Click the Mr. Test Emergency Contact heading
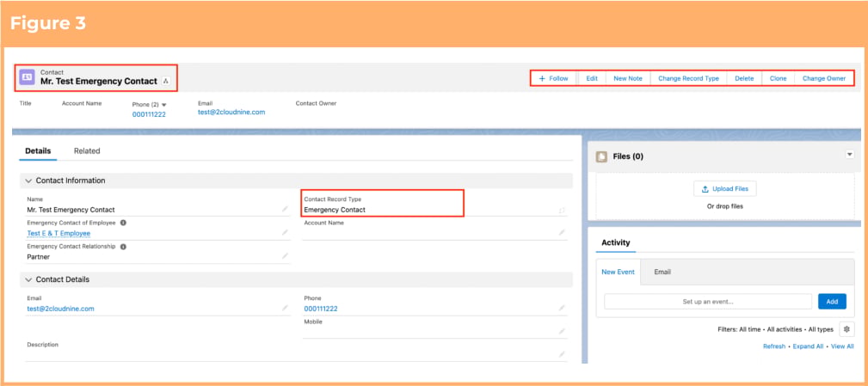Image resolution: width=868 pixels, height=386 pixels. click(99, 82)
